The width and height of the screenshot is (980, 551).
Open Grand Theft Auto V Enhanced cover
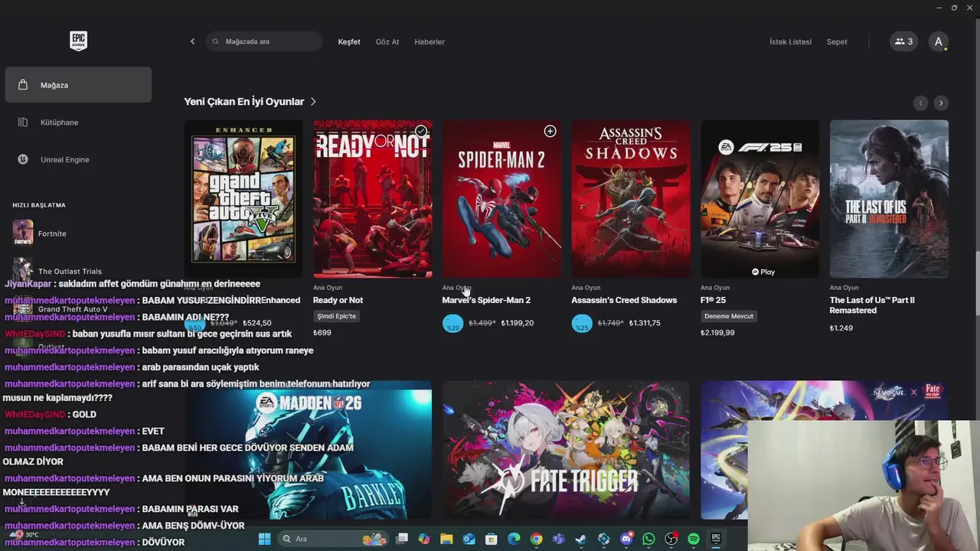pyautogui.click(x=243, y=199)
